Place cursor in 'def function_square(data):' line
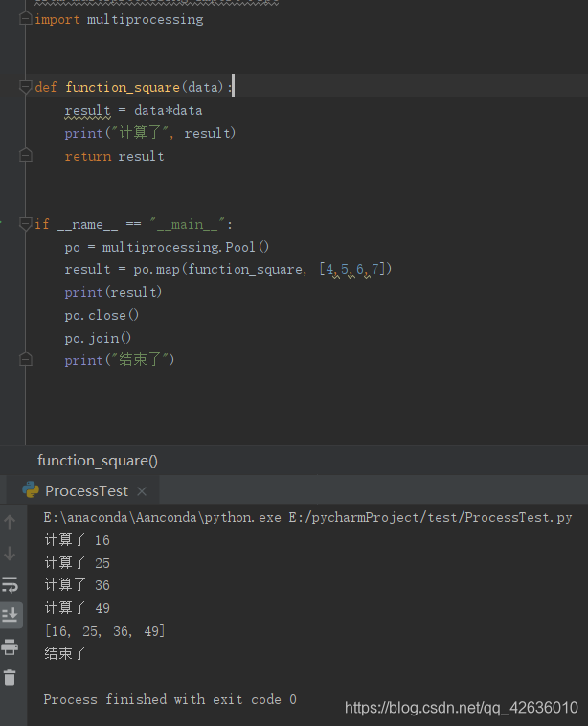Image resolution: width=588 pixels, height=726 pixels. click(134, 87)
